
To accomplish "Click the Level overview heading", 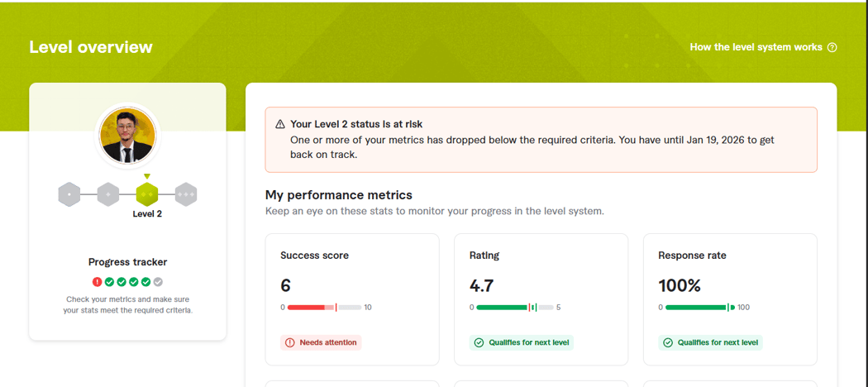I will coord(91,47).
